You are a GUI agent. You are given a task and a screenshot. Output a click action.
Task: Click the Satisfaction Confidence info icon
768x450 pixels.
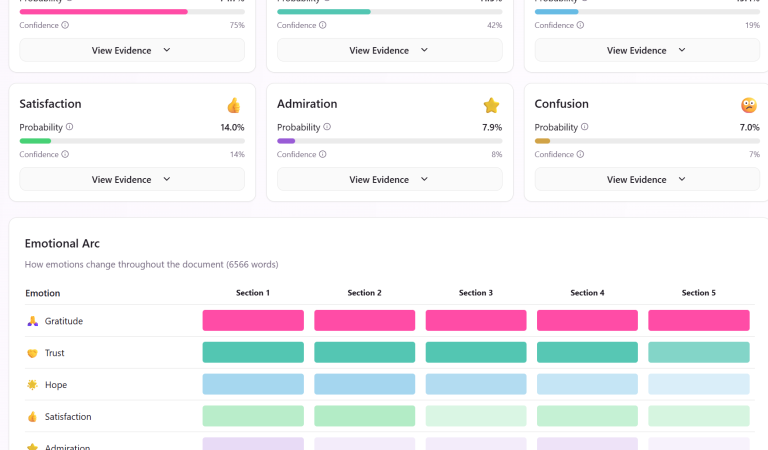tap(65, 154)
